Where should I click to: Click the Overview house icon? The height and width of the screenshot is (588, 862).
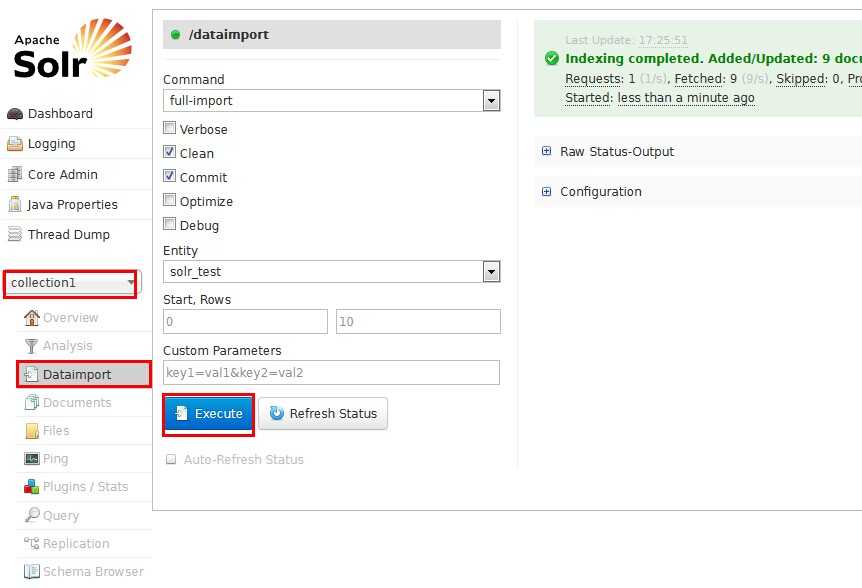tap(32, 318)
